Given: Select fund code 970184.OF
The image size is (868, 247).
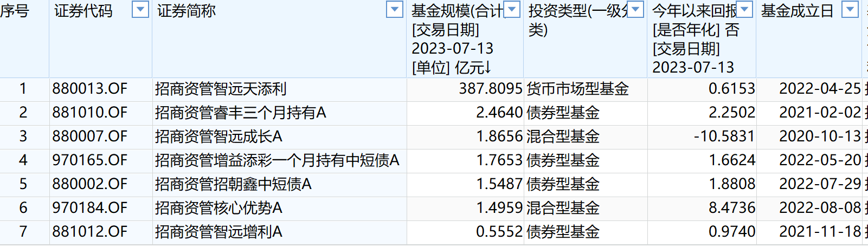Looking at the screenshot, I should pos(89,208).
